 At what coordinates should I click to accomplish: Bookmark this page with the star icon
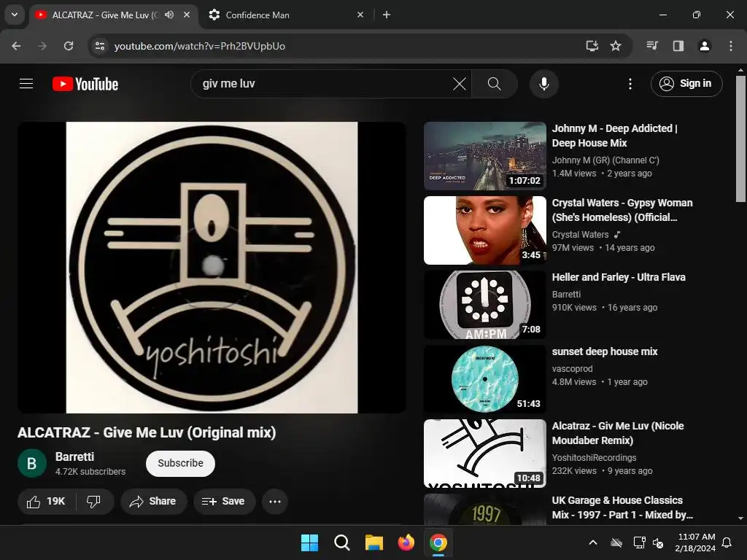(616, 46)
